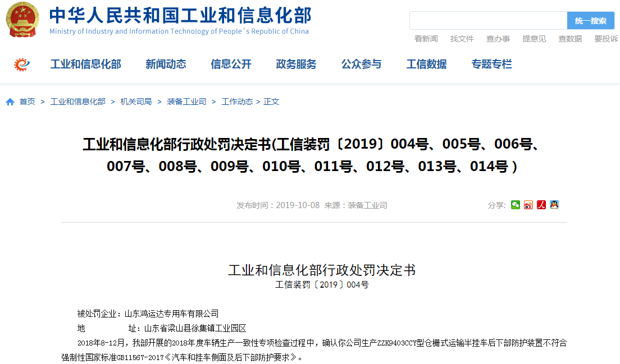Go to 装备工业司 breadcrumb link
This screenshot has height=364, width=620.
pos(186,102)
